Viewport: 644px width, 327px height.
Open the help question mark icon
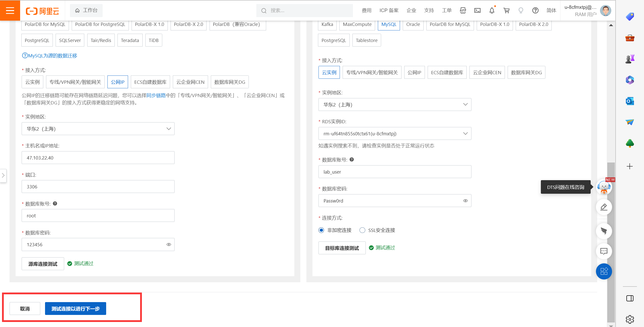pyautogui.click(x=535, y=10)
